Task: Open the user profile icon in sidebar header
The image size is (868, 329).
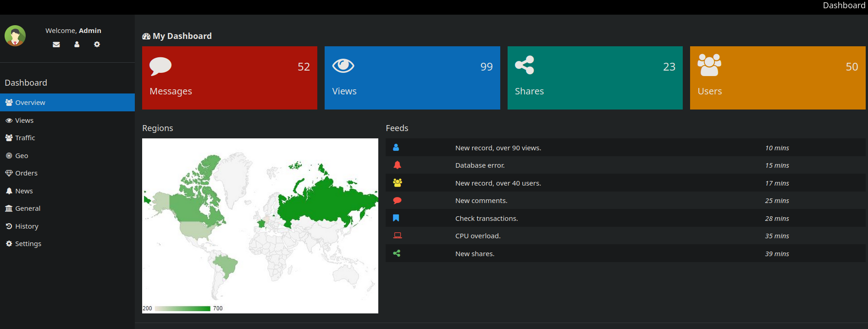Action: tap(77, 44)
